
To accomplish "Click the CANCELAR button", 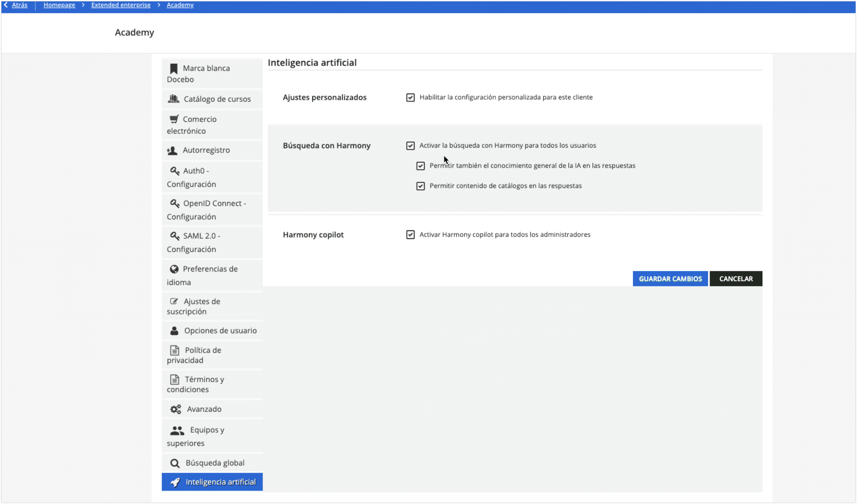I will click(736, 278).
